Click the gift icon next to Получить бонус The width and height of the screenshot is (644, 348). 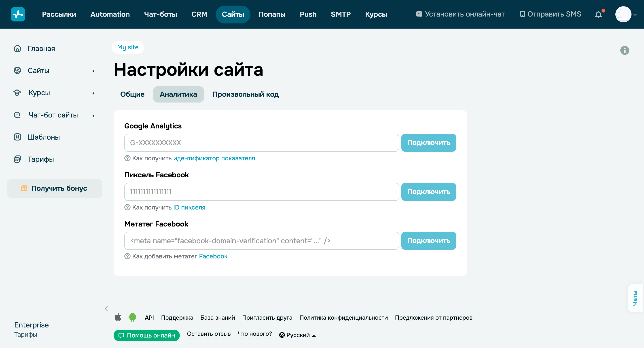coord(24,188)
